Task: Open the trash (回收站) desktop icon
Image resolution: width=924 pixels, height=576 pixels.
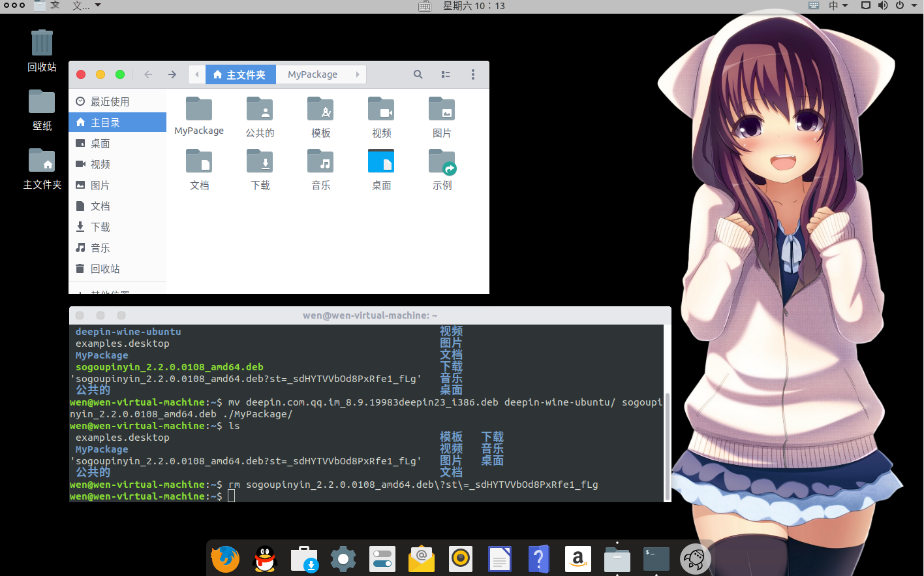Action: 42,50
